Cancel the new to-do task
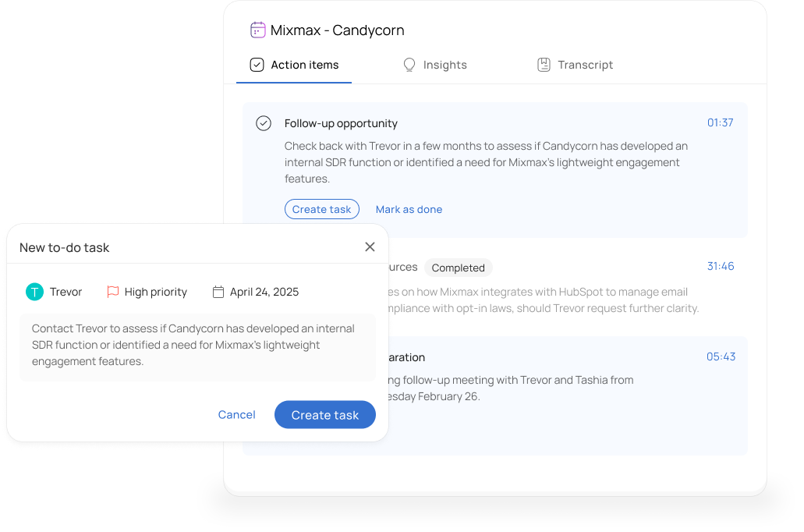The height and width of the screenshot is (532, 804). tap(236, 414)
